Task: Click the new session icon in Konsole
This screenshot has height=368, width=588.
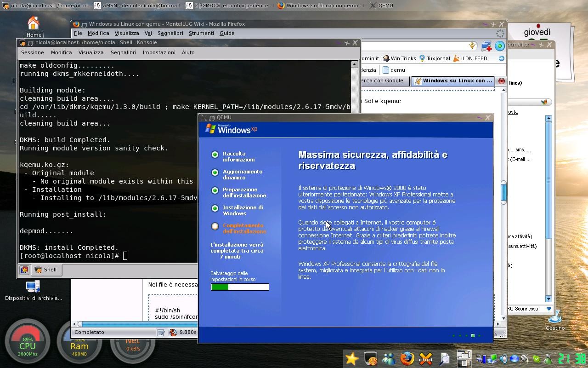Action: click(x=24, y=270)
